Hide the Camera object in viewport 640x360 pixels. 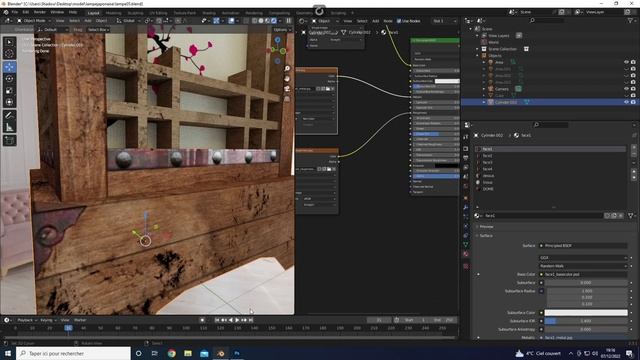point(626,89)
